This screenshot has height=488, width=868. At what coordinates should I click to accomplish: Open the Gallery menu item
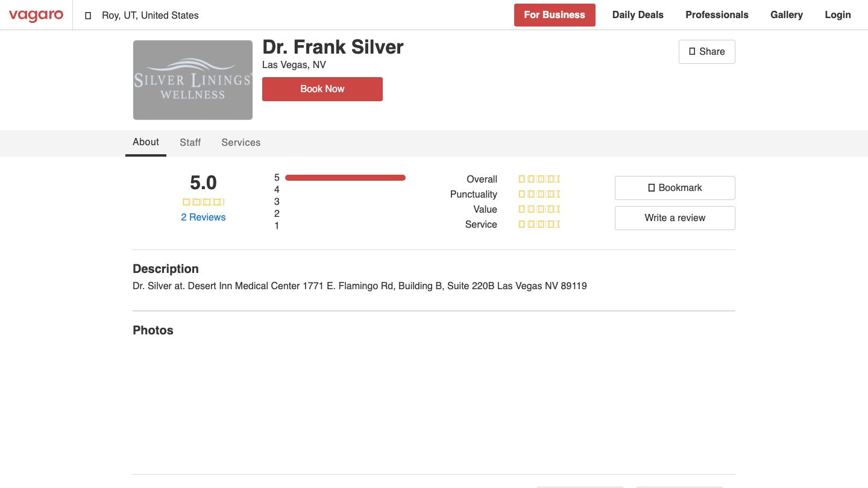[x=787, y=15]
